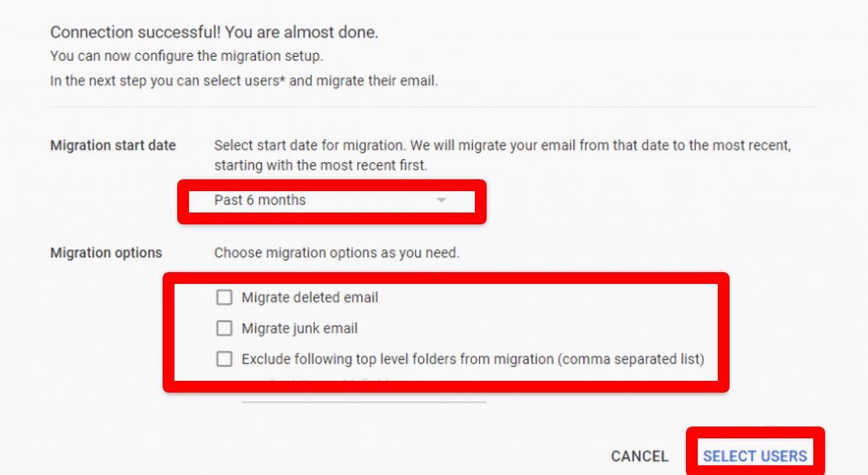This screenshot has width=868, height=475.
Task: Click the dropdown caret beside 'Past 6 months'
Action: (x=442, y=200)
